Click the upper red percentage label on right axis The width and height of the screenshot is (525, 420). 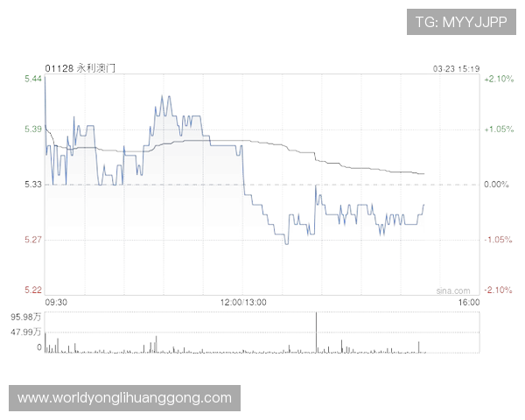point(498,238)
